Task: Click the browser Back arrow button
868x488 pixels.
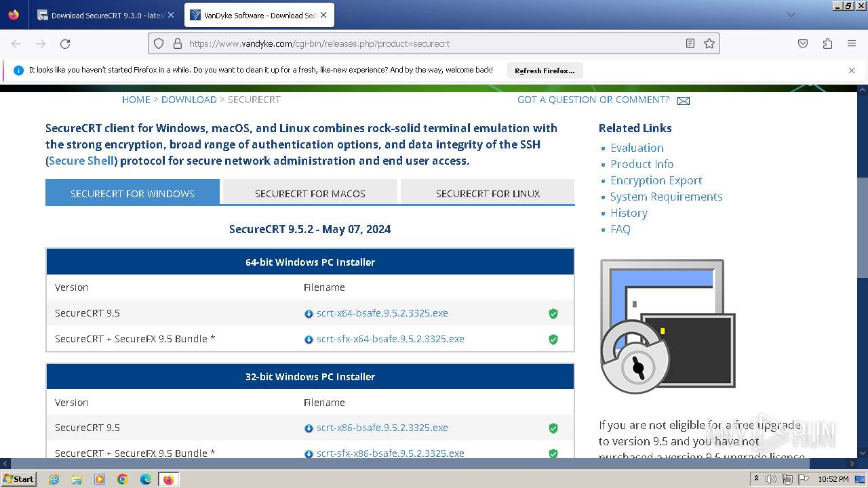Action: [16, 43]
